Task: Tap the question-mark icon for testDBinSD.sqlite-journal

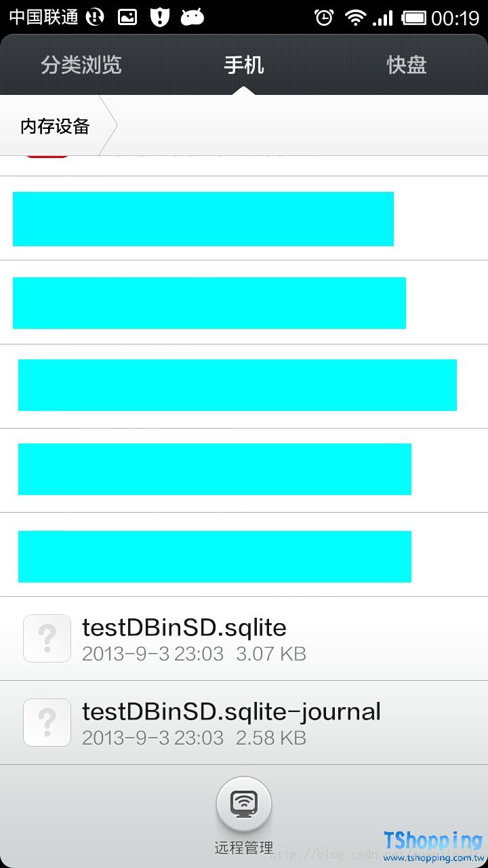Action: pos(47,722)
